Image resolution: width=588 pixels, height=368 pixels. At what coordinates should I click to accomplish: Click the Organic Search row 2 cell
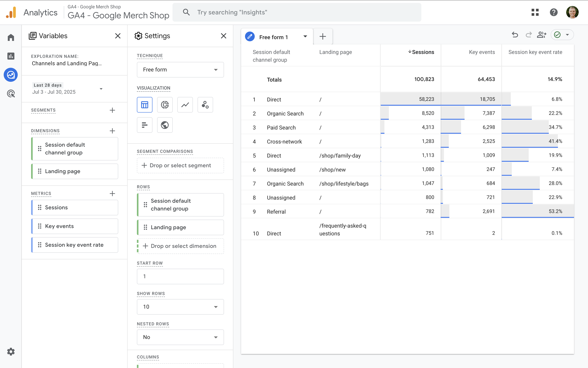(x=285, y=113)
